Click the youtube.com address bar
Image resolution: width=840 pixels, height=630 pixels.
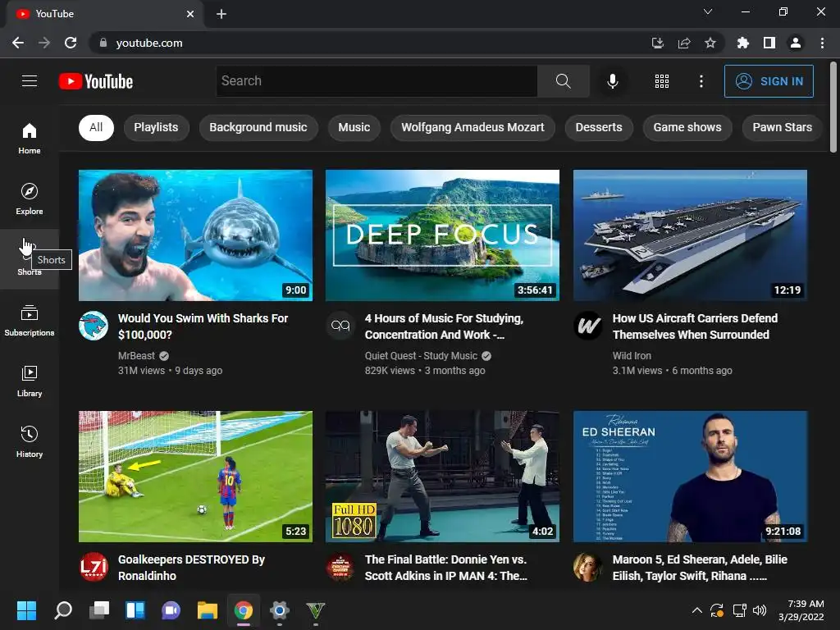point(370,43)
